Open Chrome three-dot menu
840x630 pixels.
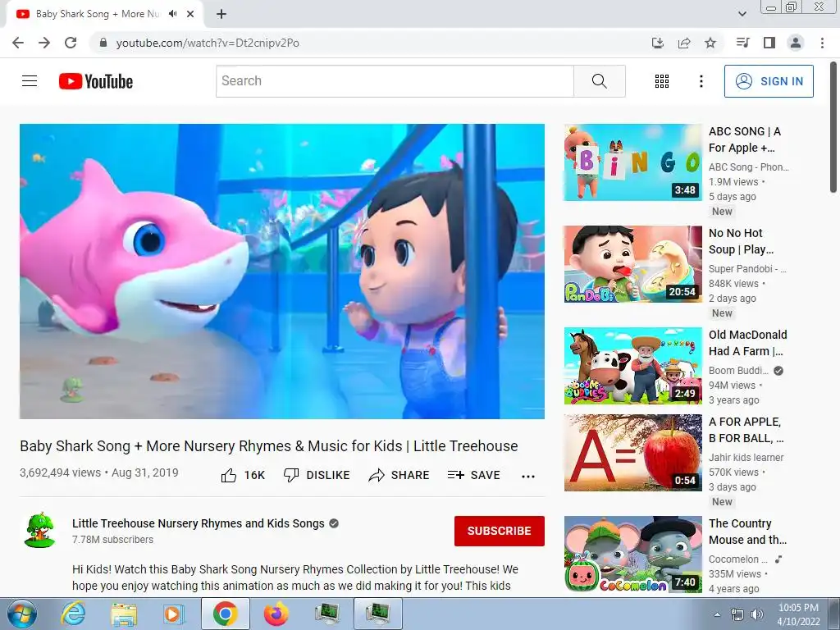coord(822,43)
